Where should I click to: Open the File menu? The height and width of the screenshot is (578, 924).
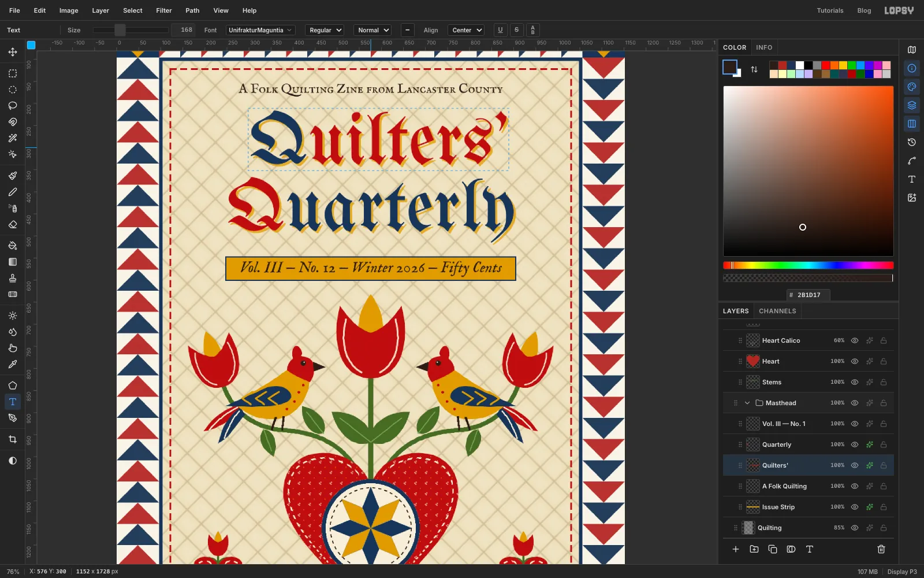coord(14,10)
